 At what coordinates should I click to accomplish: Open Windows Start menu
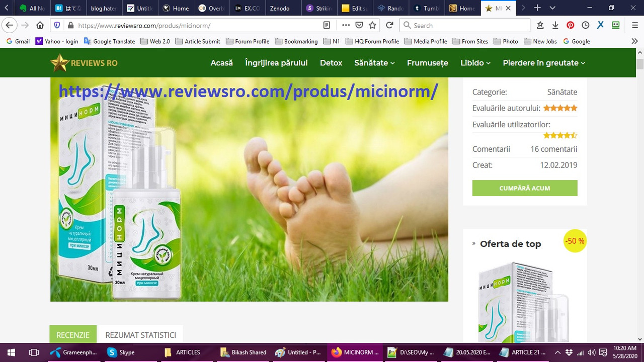pyautogui.click(x=11, y=352)
